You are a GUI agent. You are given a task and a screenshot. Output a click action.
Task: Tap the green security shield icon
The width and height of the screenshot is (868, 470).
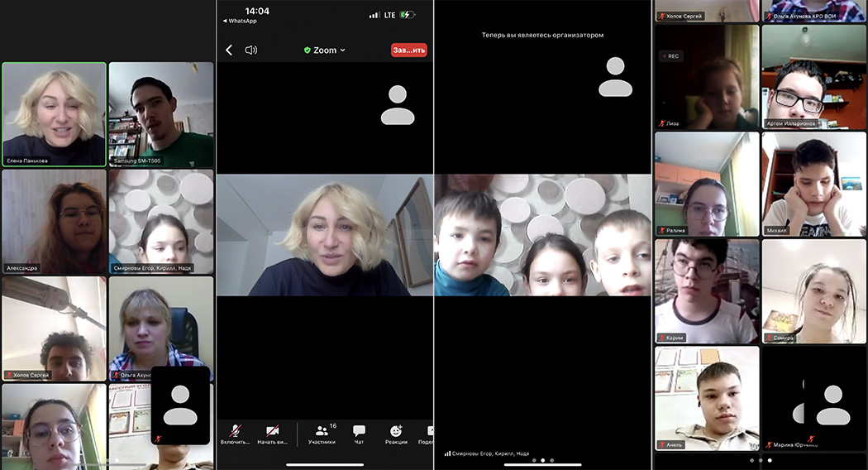click(x=307, y=50)
